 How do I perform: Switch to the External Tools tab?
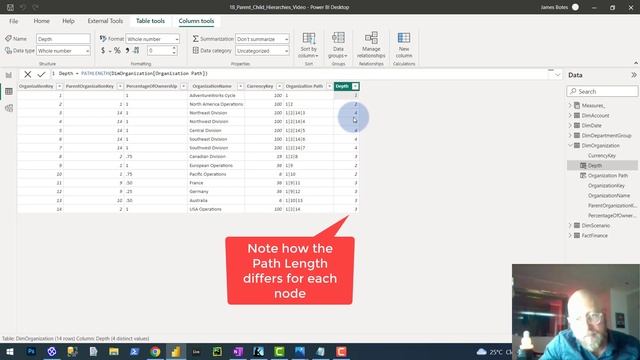click(x=105, y=21)
